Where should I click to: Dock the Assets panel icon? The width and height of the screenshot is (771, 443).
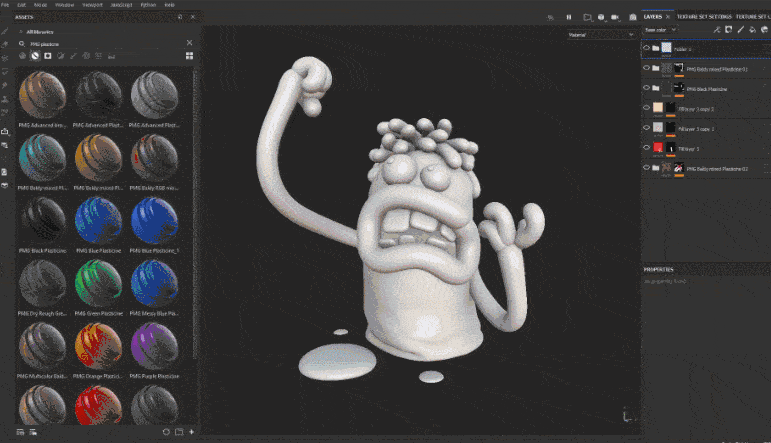180,17
